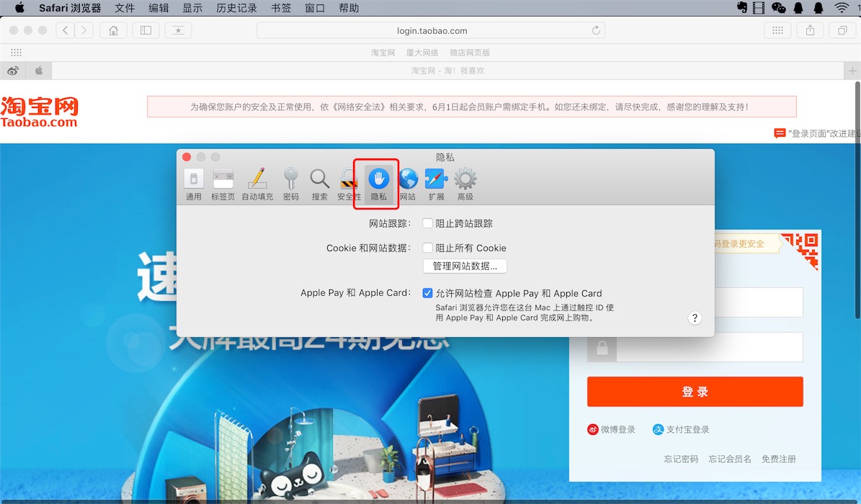The height and width of the screenshot is (504, 861).
Task: Open the 密码 Passwords preferences
Action: (291, 185)
